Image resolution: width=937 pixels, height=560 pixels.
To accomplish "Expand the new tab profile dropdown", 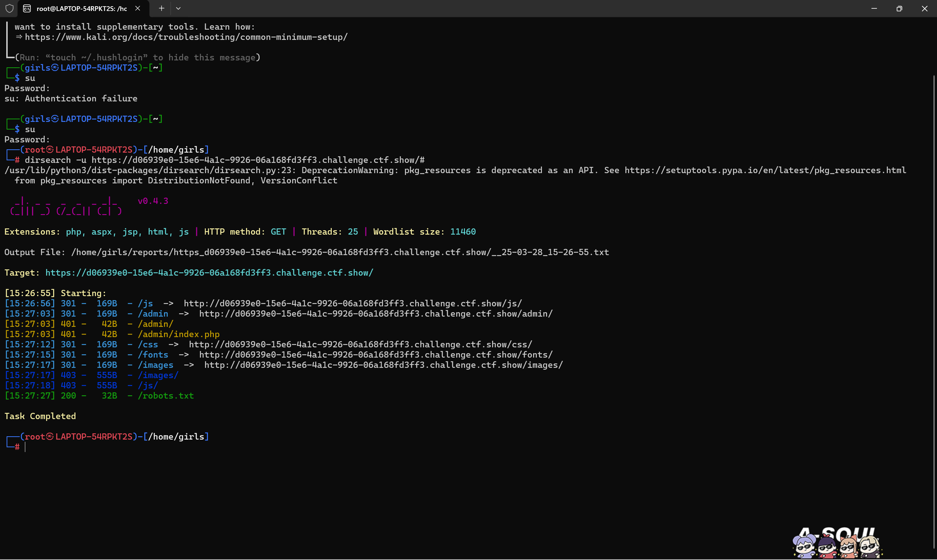I will [178, 8].
